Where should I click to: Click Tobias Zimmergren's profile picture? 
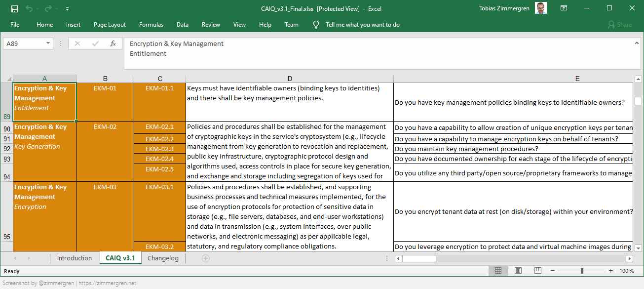click(x=540, y=8)
